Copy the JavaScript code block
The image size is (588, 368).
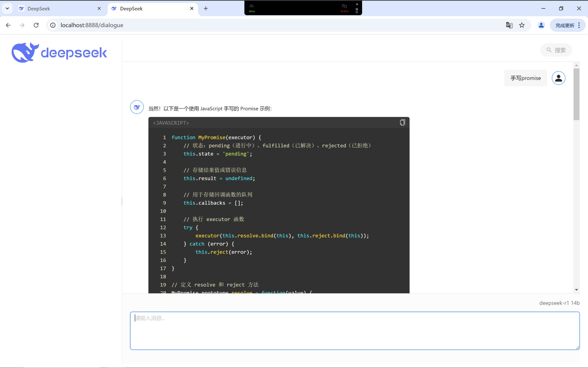pyautogui.click(x=402, y=122)
